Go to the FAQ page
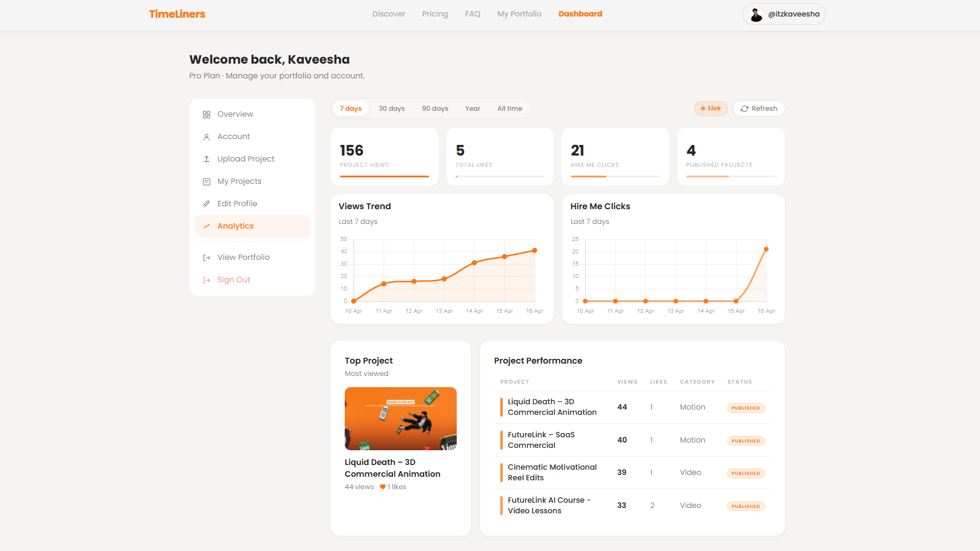Screen dimensions: 980x551 coord(473,14)
